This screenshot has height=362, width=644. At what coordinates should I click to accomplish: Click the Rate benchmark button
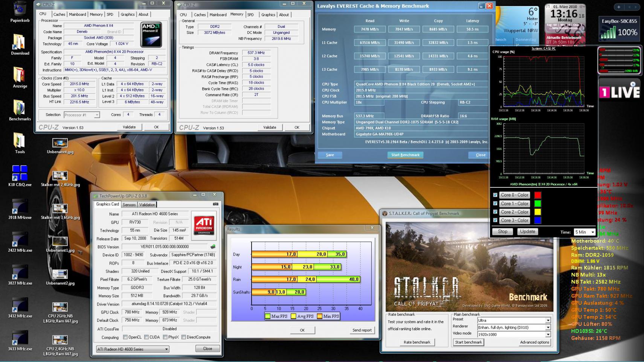pyautogui.click(x=417, y=342)
